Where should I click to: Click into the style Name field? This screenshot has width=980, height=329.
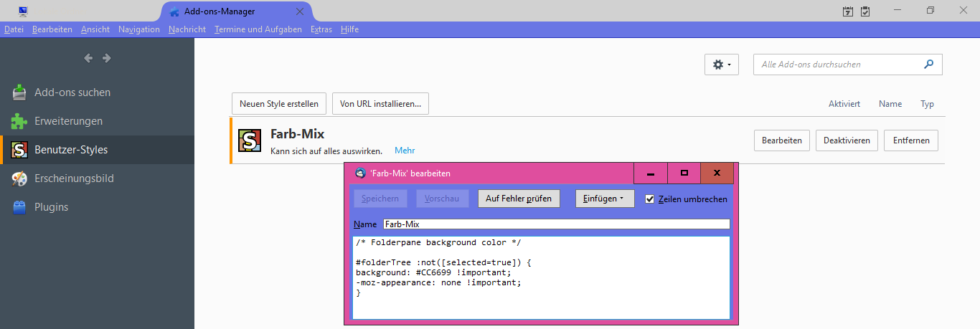[x=556, y=224]
